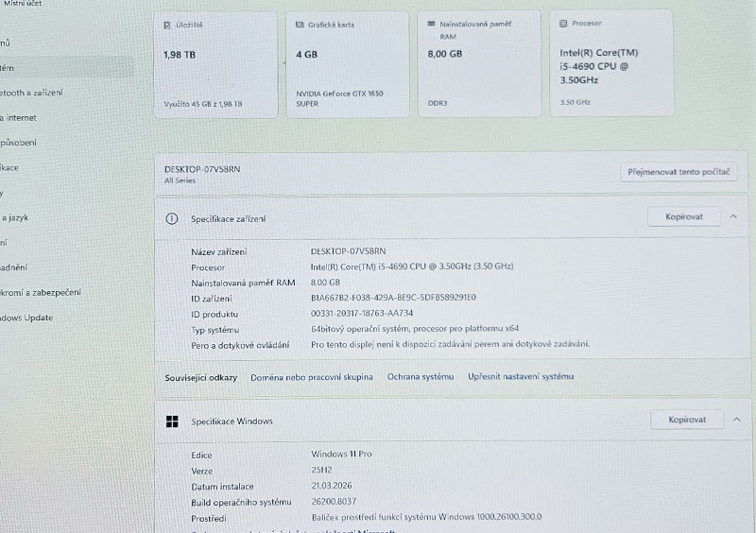Click the Typ systému value 64bitový operační systém
This screenshot has width=756, height=533.
(x=415, y=329)
